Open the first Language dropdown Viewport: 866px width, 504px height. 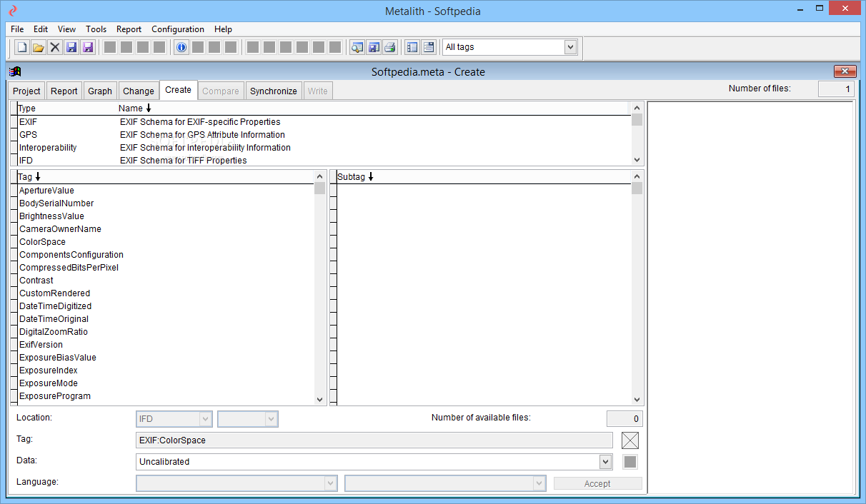tap(331, 483)
